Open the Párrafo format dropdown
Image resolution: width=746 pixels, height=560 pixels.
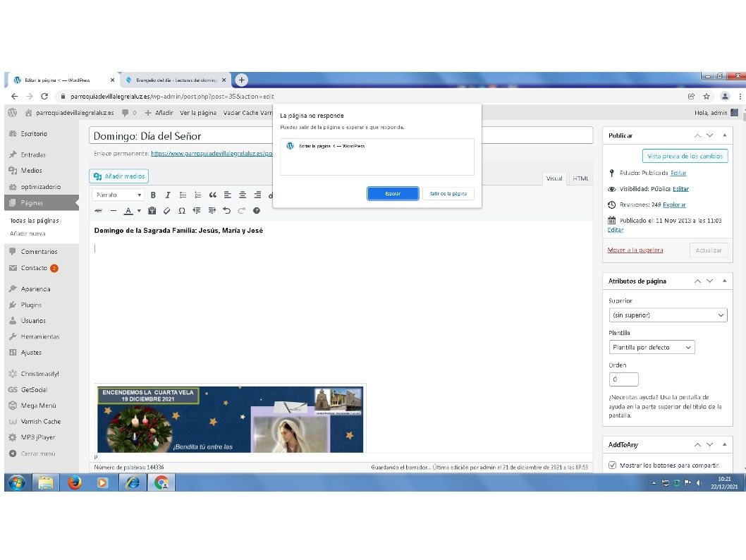118,195
